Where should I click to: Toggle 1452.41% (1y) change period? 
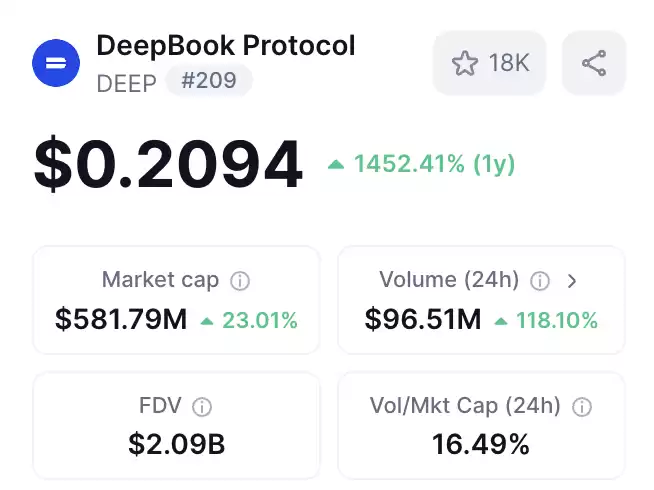pos(434,163)
